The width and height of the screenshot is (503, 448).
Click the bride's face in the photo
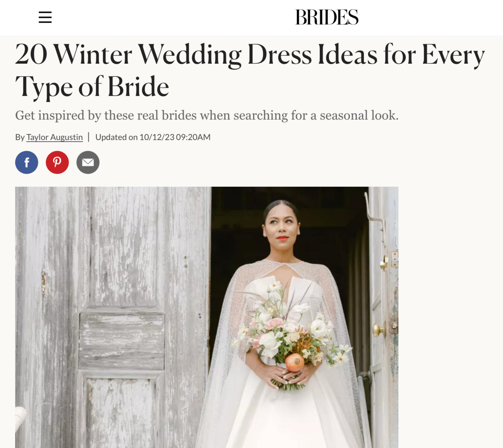click(281, 228)
